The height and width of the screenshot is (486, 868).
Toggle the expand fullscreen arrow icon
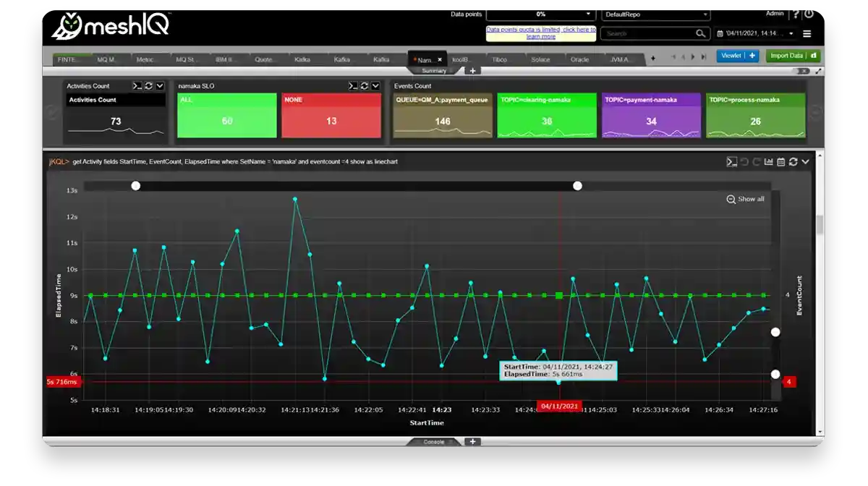pos(818,71)
